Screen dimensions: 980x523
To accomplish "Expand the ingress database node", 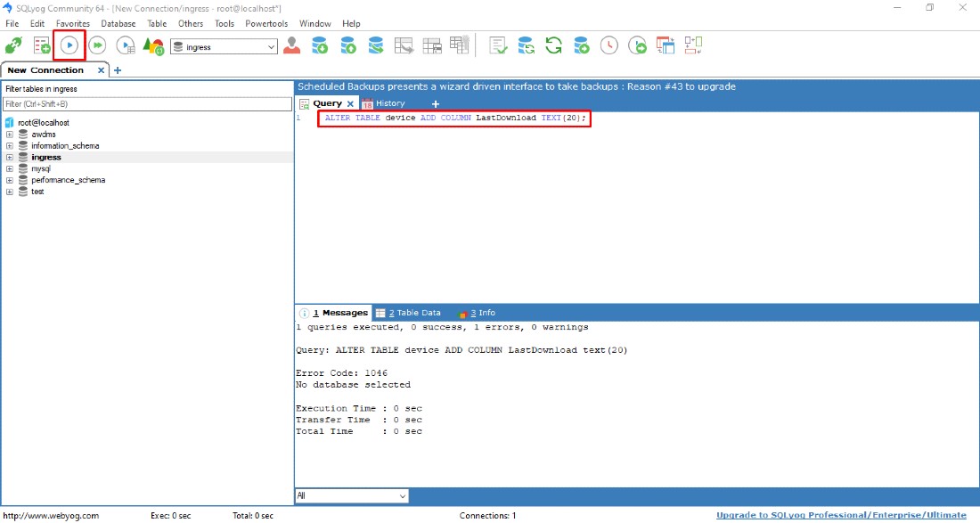I will (10, 158).
